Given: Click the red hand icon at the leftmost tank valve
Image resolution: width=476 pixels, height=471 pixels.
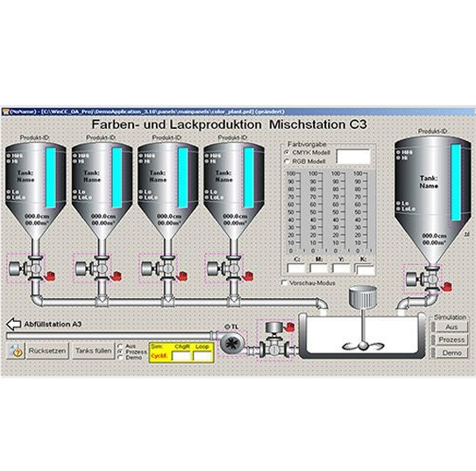Looking at the screenshot, I should pos(50,275).
